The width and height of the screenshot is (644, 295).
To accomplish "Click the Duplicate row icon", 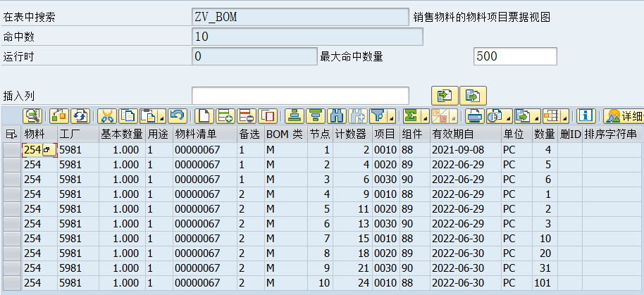I will pyautogui.click(x=268, y=116).
